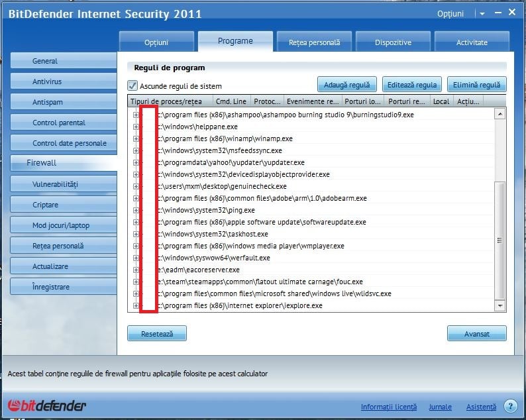526x420 pixels.
Task: Sort by Tipuri de proces/rețea column
Action: (x=170, y=101)
